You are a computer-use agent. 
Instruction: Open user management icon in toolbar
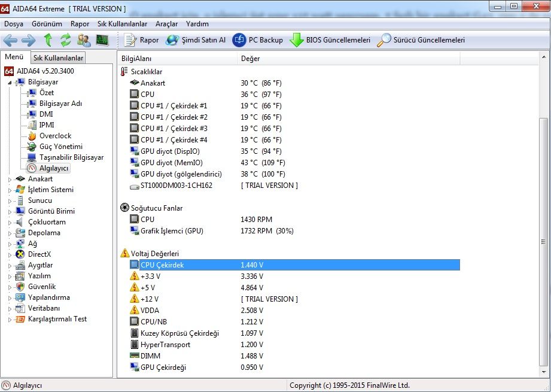pos(84,40)
